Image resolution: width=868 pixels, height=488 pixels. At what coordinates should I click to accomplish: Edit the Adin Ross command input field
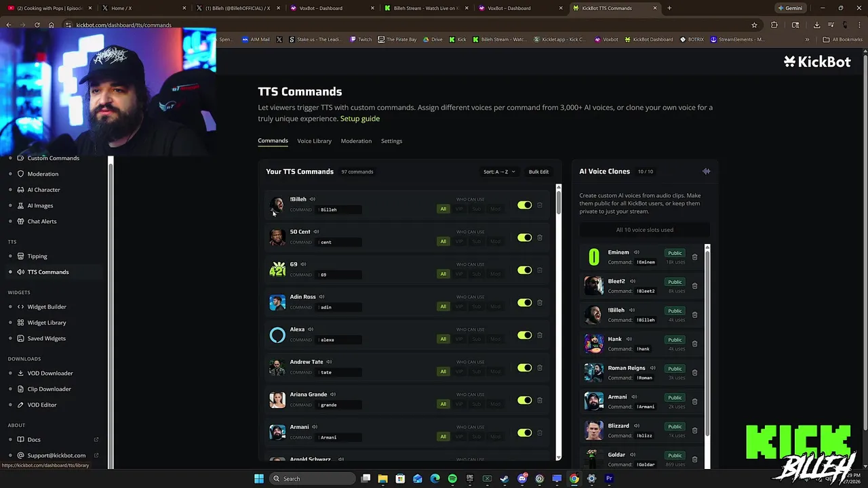click(x=339, y=307)
